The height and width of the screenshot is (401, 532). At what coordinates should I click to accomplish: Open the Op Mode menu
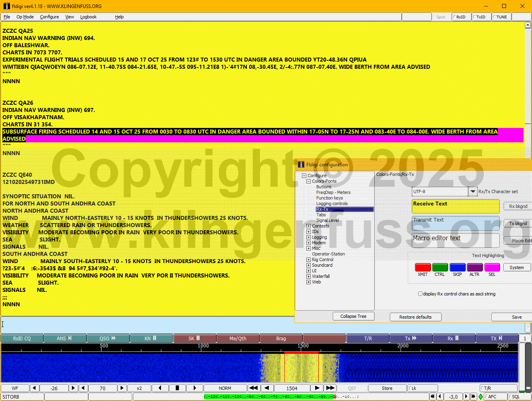[25, 17]
